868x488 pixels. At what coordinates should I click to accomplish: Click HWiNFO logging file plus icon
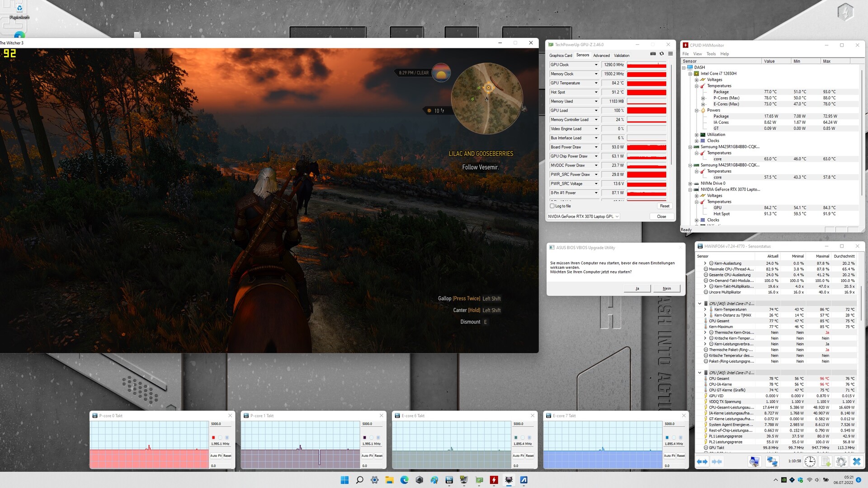pos(826,461)
